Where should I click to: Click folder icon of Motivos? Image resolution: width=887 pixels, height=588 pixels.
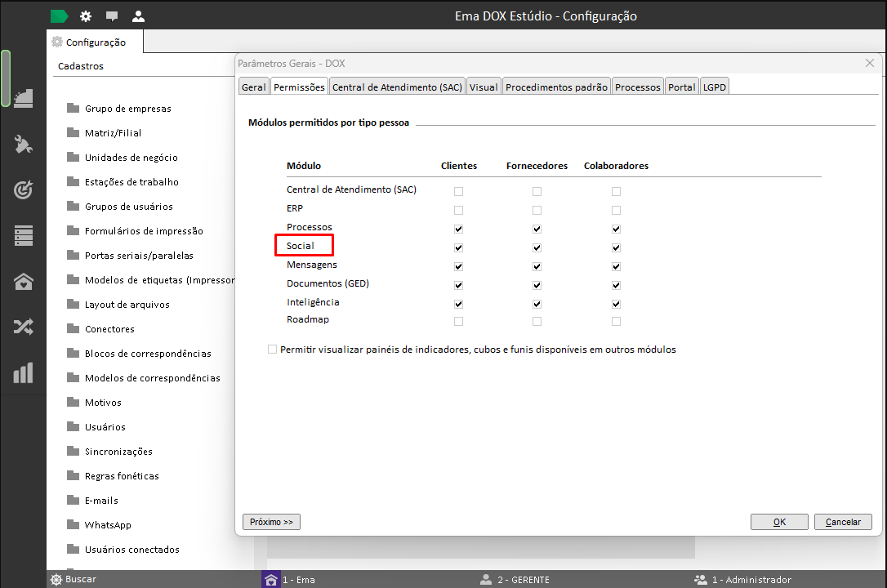click(73, 402)
